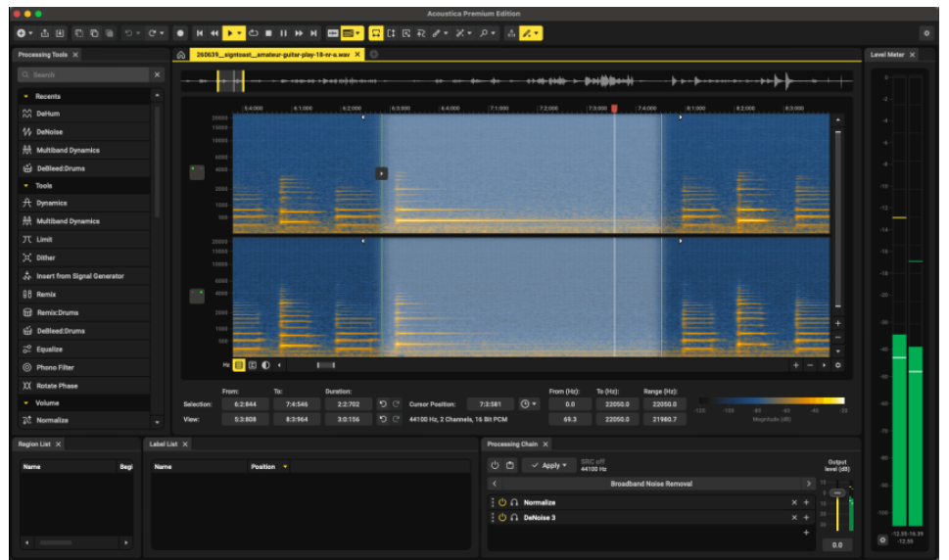The width and height of the screenshot is (949, 560).
Task: Open the brush selection tool dropdown
Action: pos(446,33)
